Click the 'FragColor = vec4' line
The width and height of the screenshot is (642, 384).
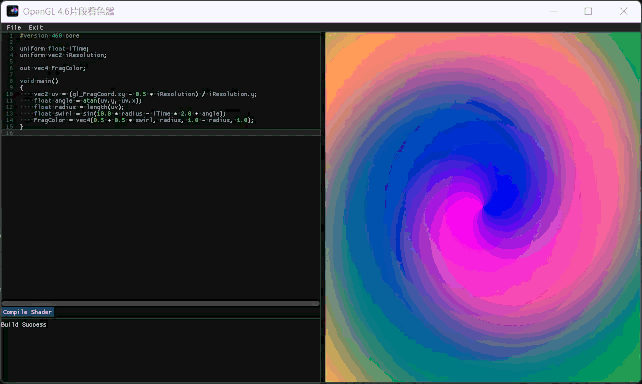(x=144, y=120)
